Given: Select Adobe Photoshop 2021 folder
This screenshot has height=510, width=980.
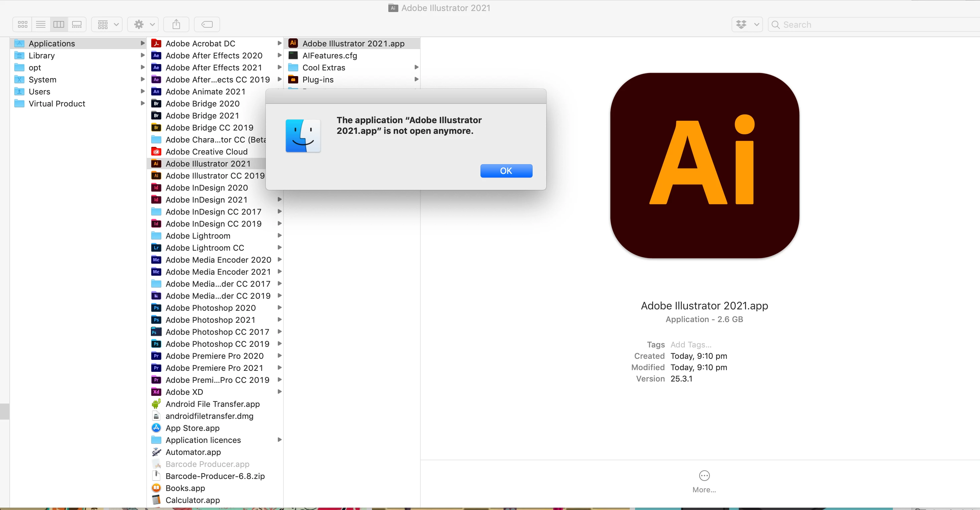Looking at the screenshot, I should (210, 320).
